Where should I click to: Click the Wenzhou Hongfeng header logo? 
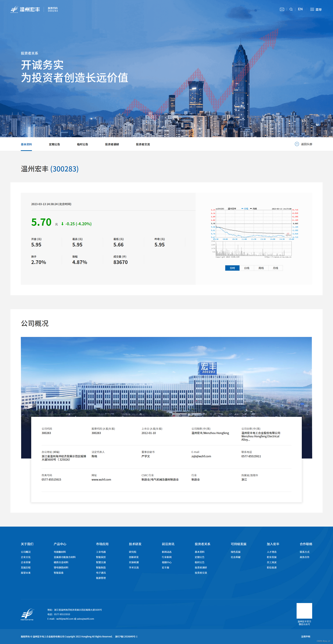pos(25,9)
